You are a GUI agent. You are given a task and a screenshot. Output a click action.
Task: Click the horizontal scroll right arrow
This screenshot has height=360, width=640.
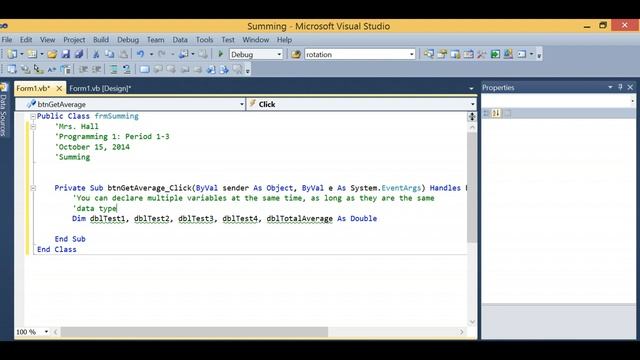[x=462, y=332]
